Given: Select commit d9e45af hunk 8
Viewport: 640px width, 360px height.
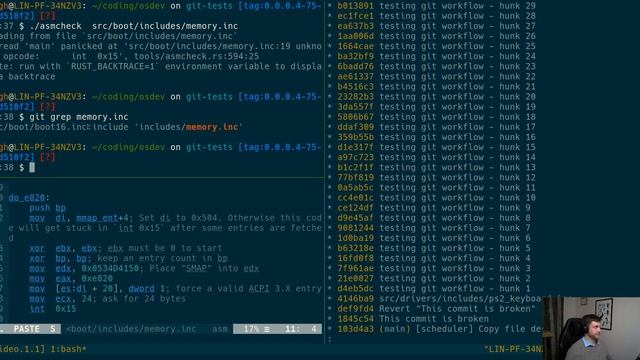Looking at the screenshot, I should coord(434,218).
